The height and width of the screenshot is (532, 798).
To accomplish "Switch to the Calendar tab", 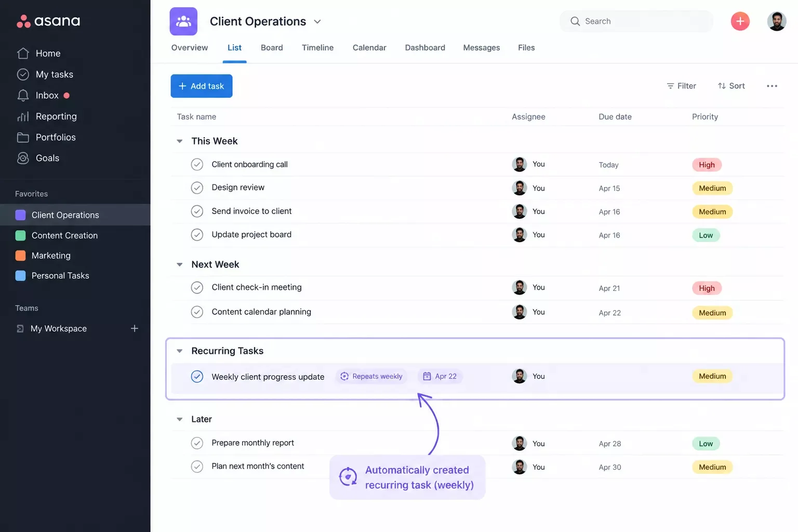I will [369, 48].
